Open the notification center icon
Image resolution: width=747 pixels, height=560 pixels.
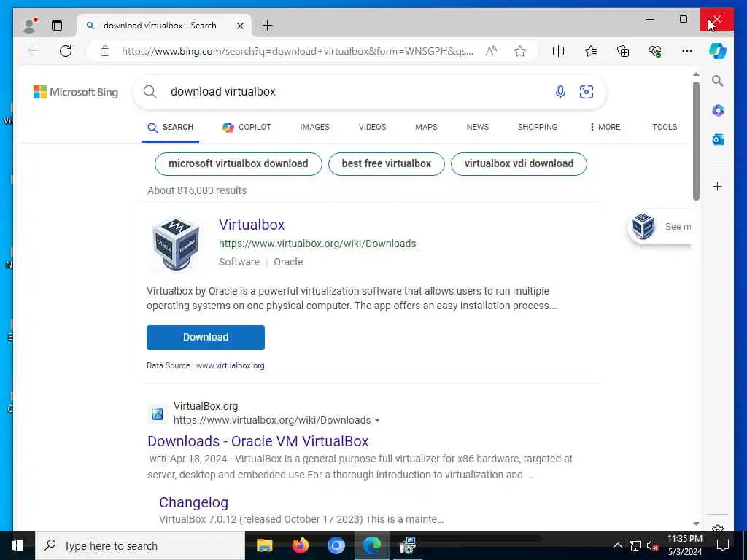pyautogui.click(x=723, y=545)
